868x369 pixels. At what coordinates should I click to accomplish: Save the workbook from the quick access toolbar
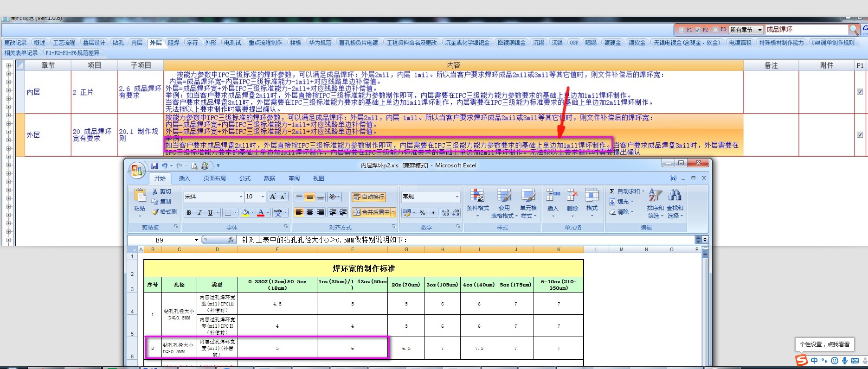coord(154,166)
